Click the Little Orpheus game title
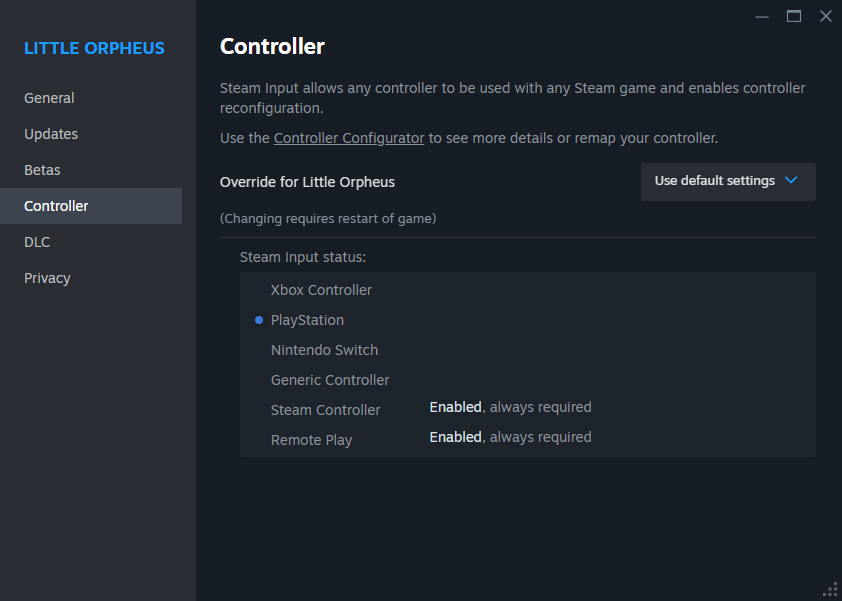The image size is (842, 601). click(94, 48)
